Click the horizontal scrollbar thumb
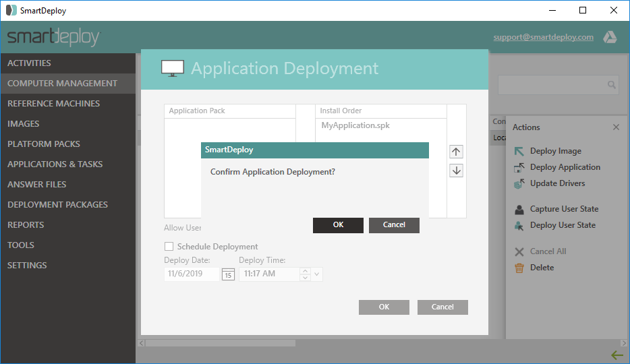The width and height of the screenshot is (630, 364). (220, 343)
